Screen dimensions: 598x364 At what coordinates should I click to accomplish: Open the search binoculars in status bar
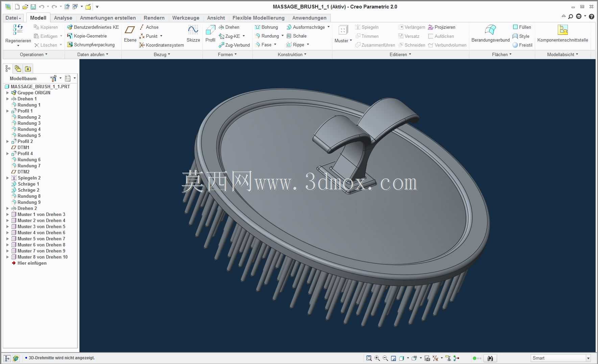[490, 358]
